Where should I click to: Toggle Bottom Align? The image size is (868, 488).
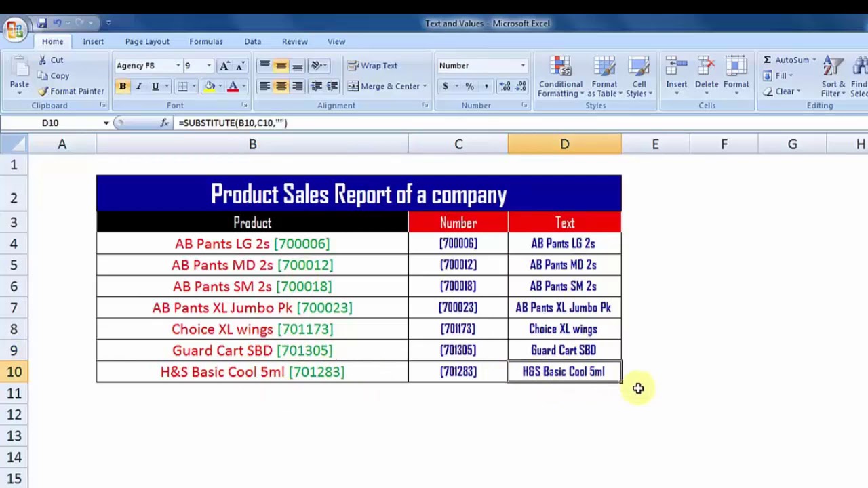pyautogui.click(x=297, y=66)
